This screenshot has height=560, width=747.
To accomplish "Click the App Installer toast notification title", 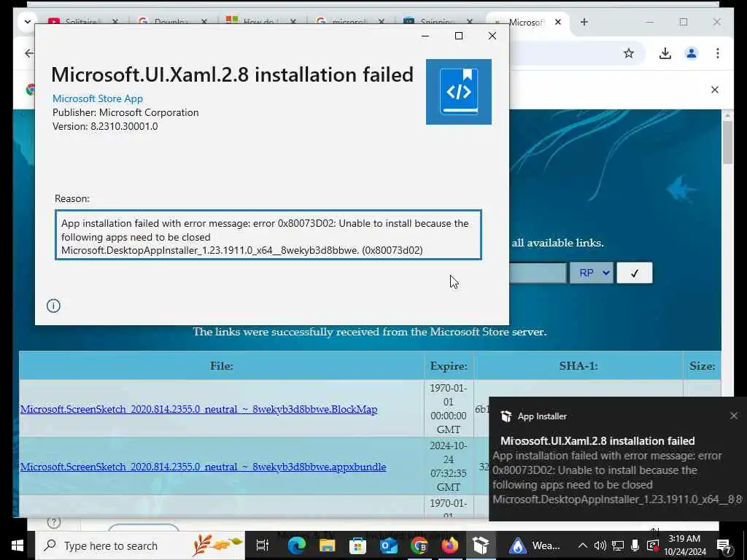I will [x=597, y=441].
